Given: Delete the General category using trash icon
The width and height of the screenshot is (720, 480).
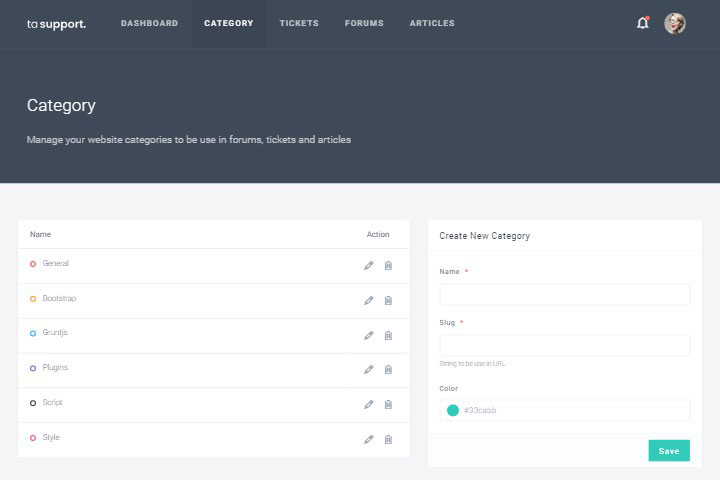Looking at the screenshot, I should click(388, 265).
